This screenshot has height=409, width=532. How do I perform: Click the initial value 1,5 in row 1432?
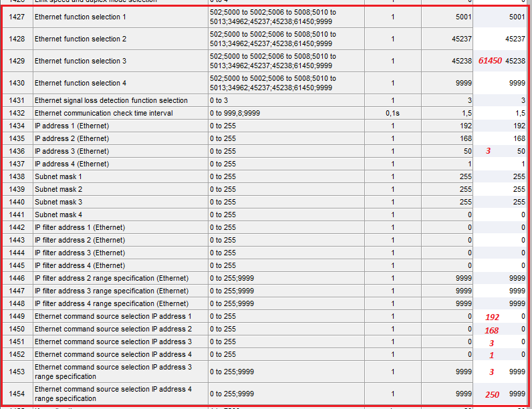click(x=447, y=113)
